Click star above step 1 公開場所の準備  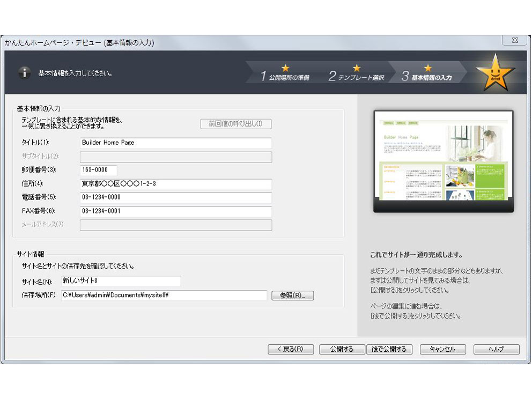(285, 68)
